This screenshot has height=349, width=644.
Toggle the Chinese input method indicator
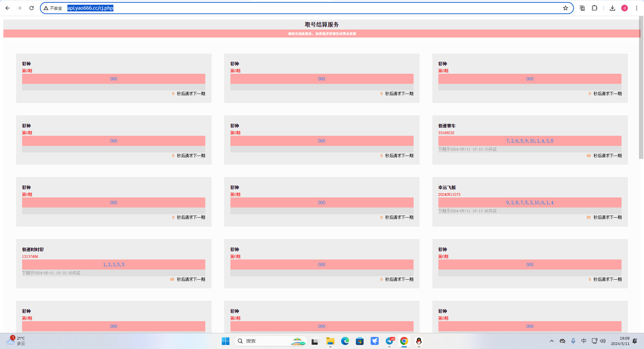click(x=584, y=341)
